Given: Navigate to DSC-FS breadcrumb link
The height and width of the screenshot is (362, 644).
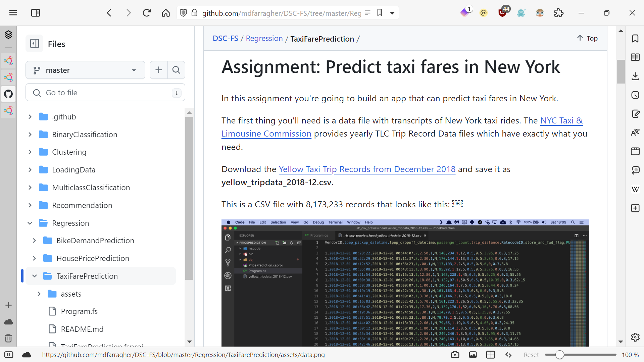Looking at the screenshot, I should pyautogui.click(x=225, y=39).
